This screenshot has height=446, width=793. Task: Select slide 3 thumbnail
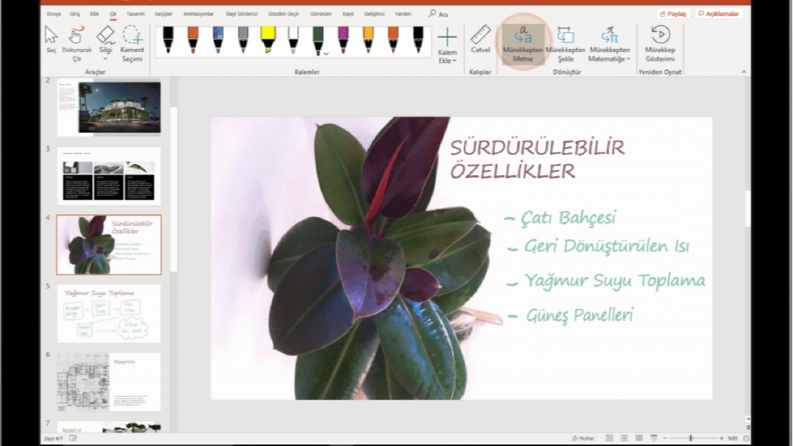tap(109, 176)
